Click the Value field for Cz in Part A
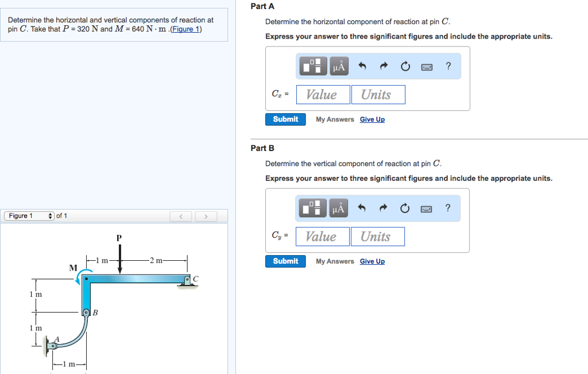The width and height of the screenshot is (588, 374). coord(323,94)
